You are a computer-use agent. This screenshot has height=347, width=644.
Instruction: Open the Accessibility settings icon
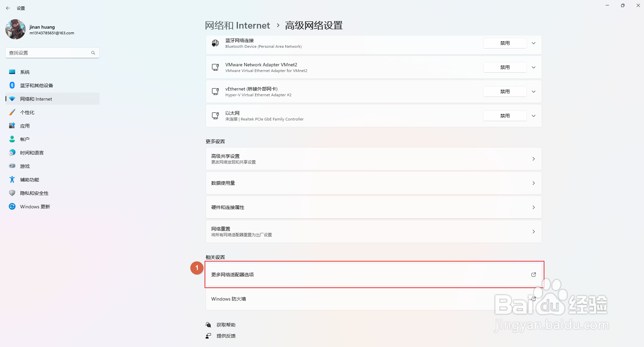coord(12,180)
